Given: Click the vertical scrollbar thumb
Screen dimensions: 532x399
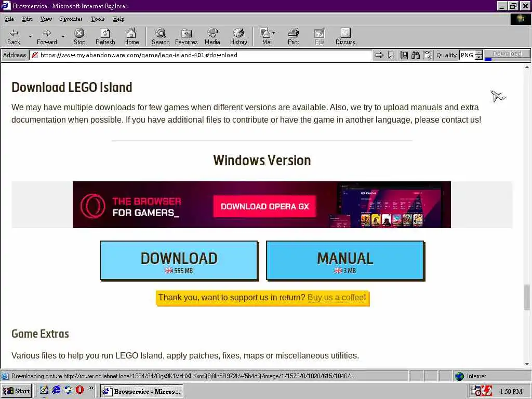Looking at the screenshot, I should [527, 297].
